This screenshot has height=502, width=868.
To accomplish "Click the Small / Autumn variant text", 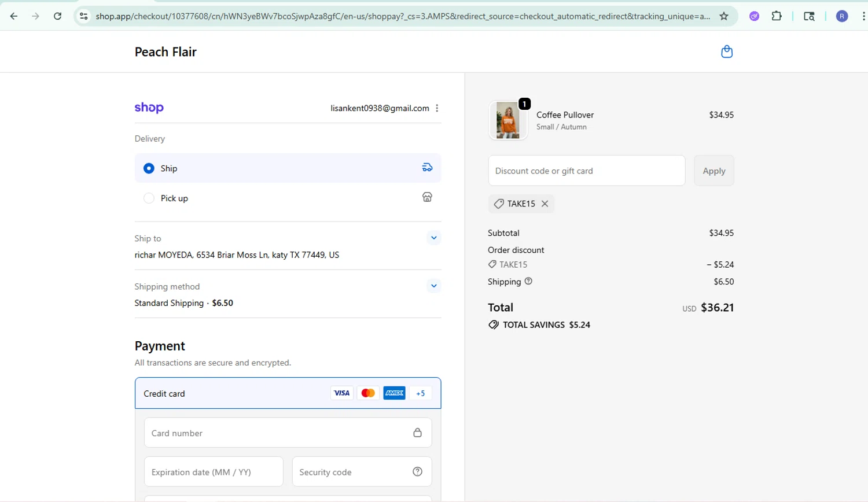I will pyautogui.click(x=561, y=127).
